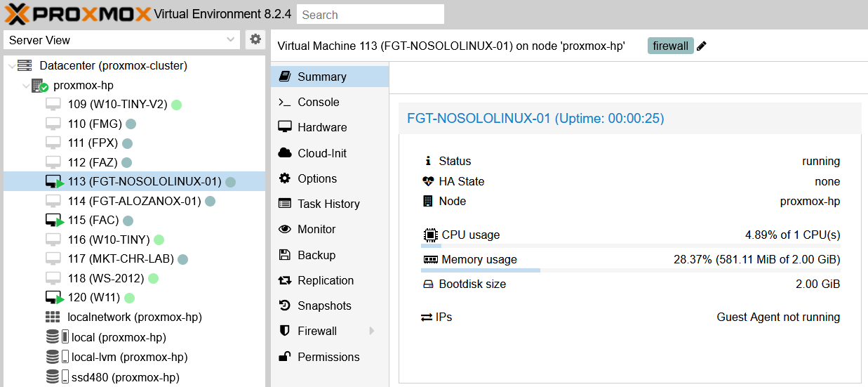The height and width of the screenshot is (387, 868).
Task: Click the 'Guest Agent not running' text
Action: [778, 317]
